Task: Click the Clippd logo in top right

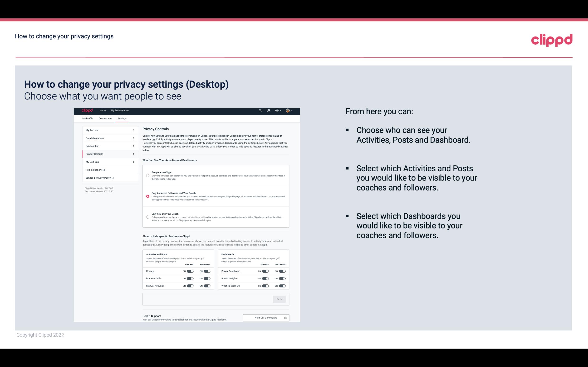Action: tap(552, 40)
